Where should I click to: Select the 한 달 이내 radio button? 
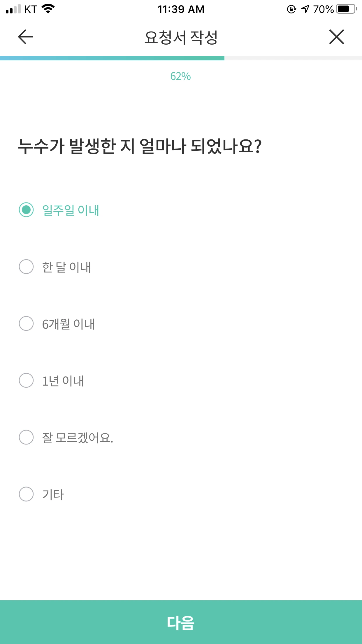(26, 267)
